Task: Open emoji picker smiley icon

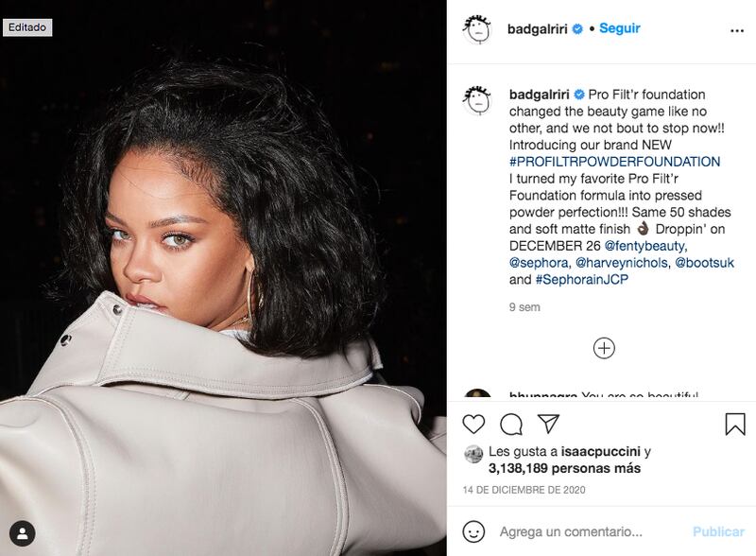Action: tap(473, 531)
